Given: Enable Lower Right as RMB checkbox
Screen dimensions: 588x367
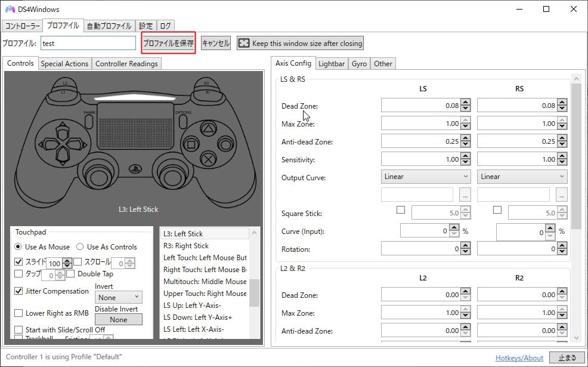Looking at the screenshot, I should pos(18,313).
